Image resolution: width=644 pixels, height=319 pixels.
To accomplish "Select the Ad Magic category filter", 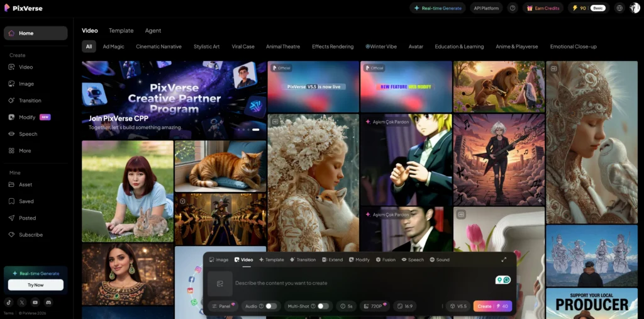I will click(113, 47).
